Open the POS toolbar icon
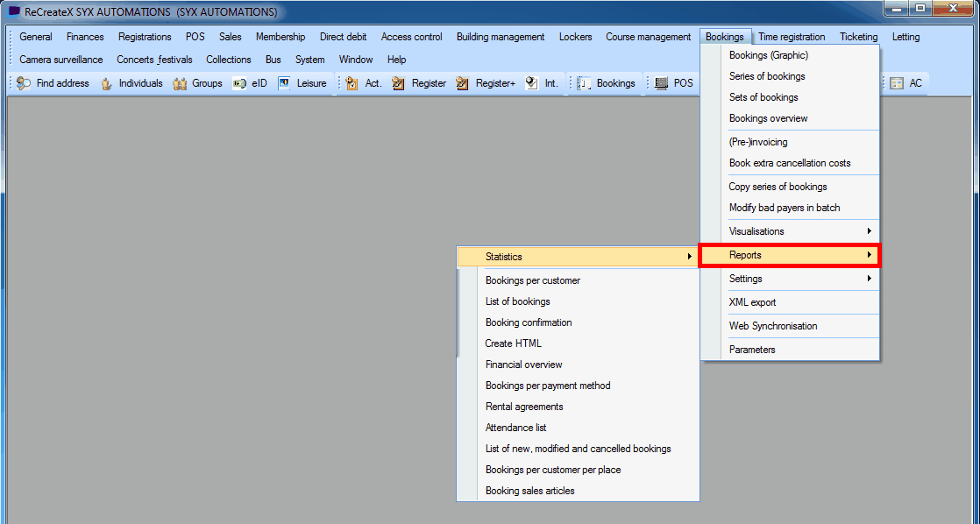This screenshot has width=980, height=524. tap(661, 83)
